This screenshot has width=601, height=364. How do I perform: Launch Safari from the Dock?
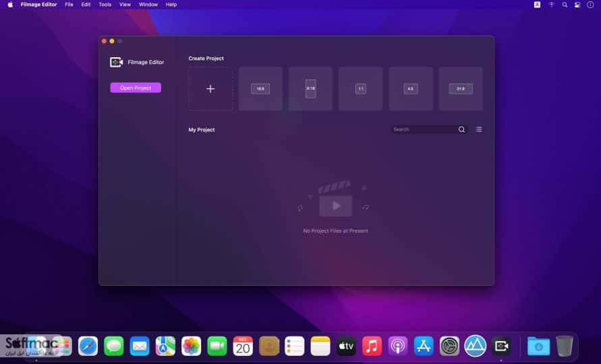[x=88, y=346]
